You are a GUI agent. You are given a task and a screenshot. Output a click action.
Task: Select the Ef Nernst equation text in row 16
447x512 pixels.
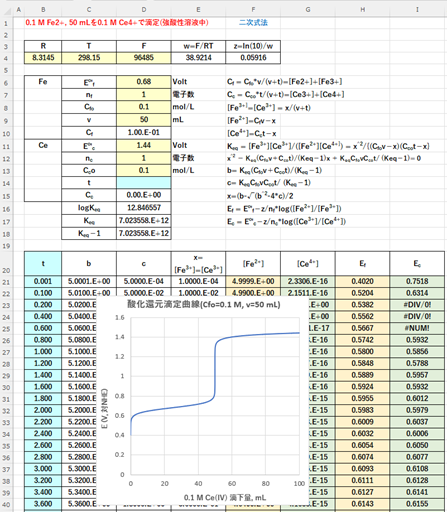(284, 209)
